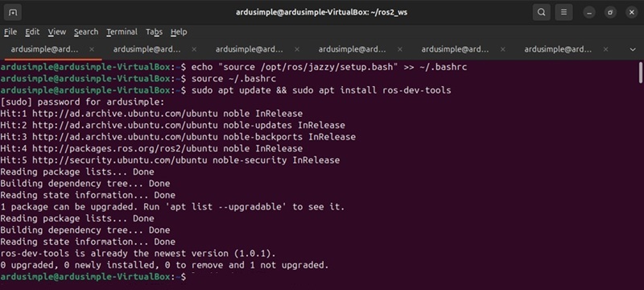Open the Tabs menu
644x290 pixels.
(154, 31)
